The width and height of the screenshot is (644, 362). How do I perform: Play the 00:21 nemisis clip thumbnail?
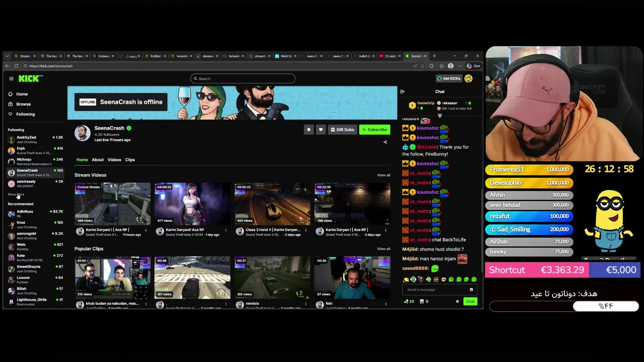click(272, 278)
